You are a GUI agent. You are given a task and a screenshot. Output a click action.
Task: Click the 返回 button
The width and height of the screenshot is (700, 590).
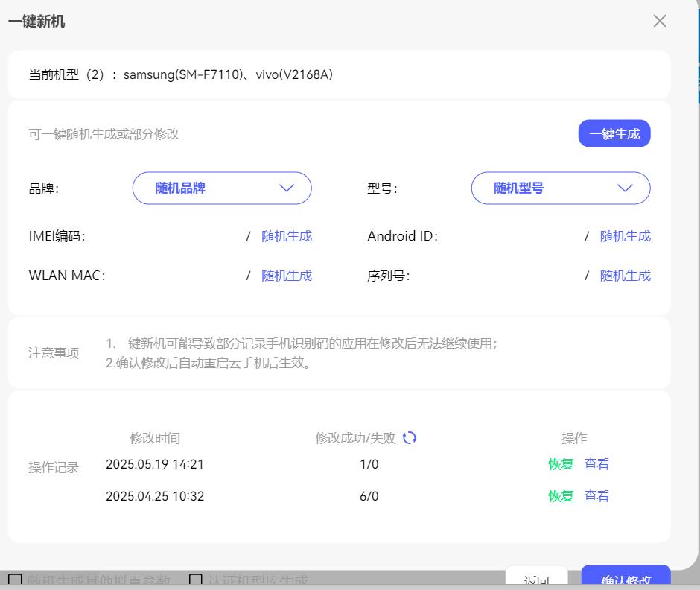pyautogui.click(x=536, y=580)
